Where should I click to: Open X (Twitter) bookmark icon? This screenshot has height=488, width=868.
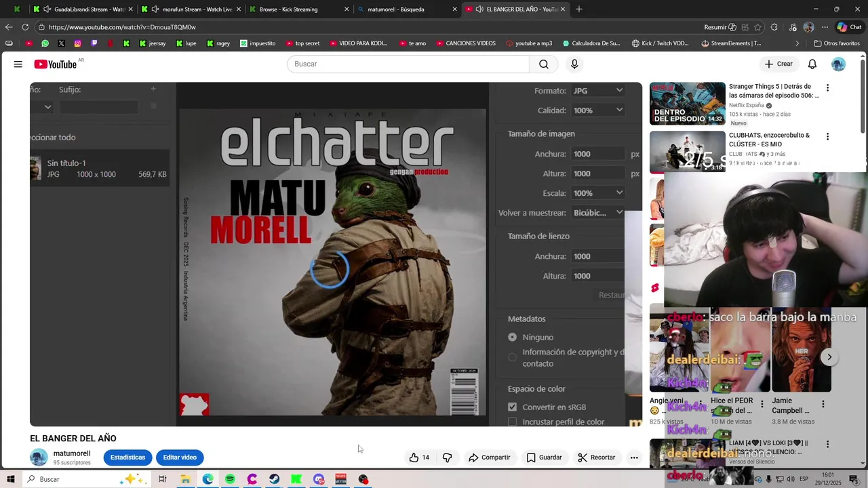pos(61,43)
